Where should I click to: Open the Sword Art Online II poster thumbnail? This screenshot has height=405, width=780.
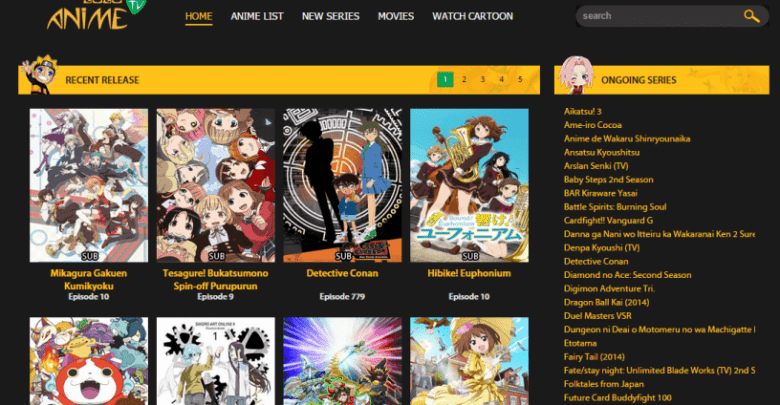(x=215, y=361)
